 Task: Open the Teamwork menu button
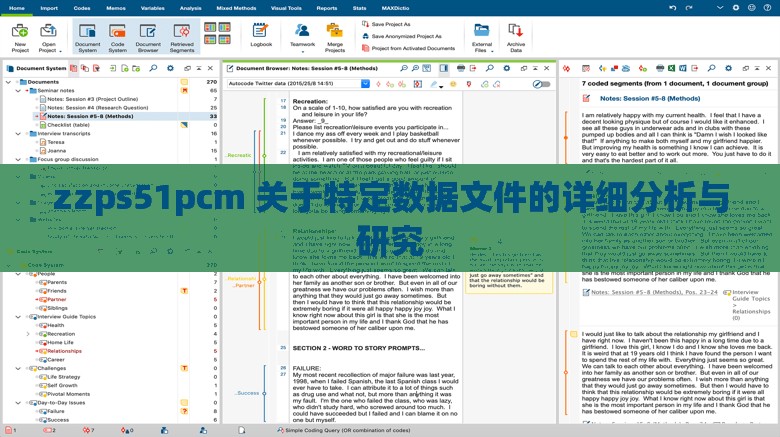[302, 36]
